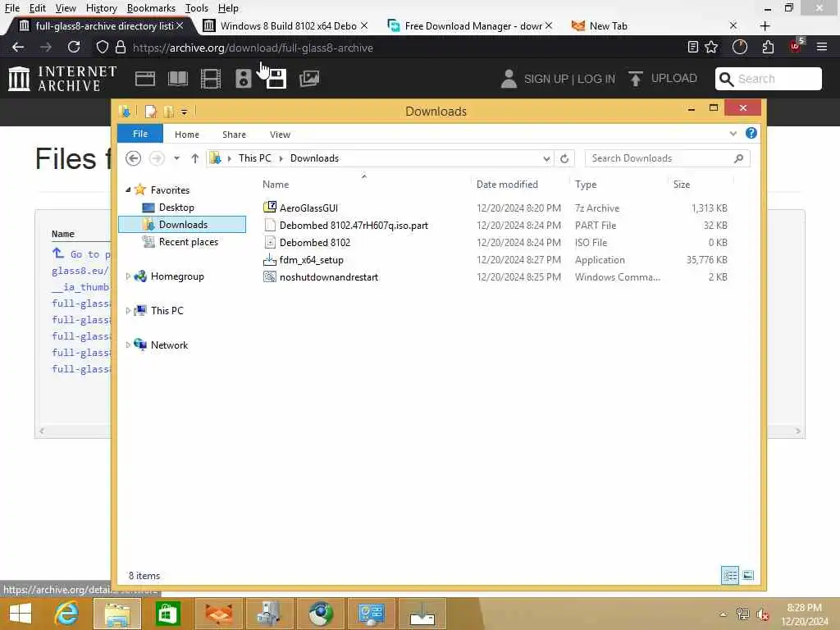The width and height of the screenshot is (840, 630).
Task: Open the Firefox extensions puzzle icon
Action: pos(768,47)
